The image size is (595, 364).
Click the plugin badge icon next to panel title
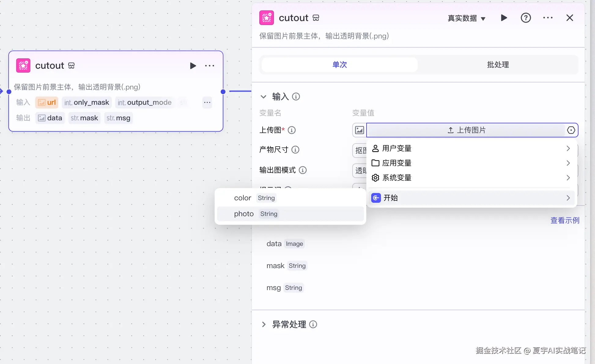tap(316, 18)
